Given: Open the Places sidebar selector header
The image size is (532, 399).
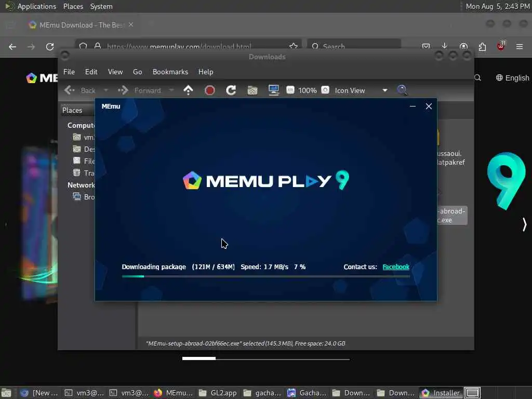Looking at the screenshot, I should click(78, 110).
